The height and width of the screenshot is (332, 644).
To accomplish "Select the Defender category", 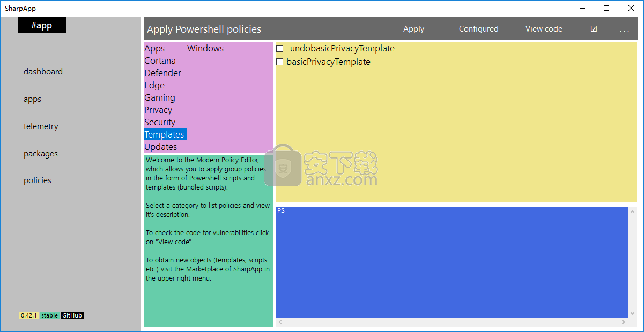I will 162,73.
